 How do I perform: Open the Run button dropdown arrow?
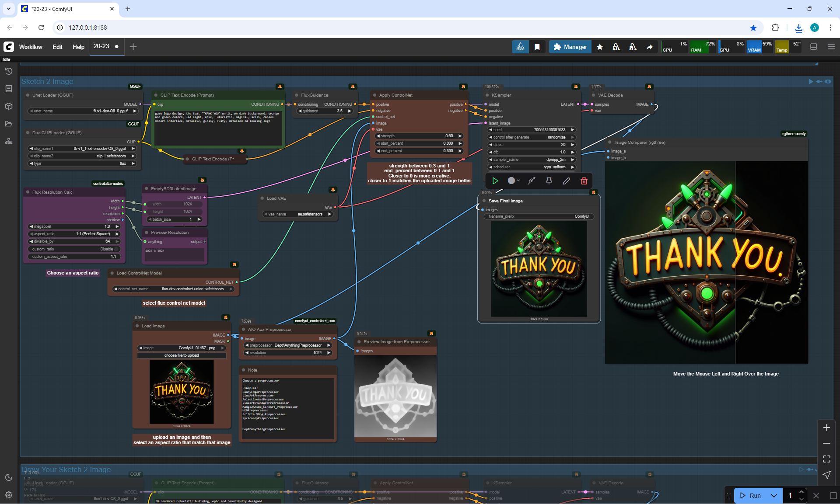coord(773,495)
